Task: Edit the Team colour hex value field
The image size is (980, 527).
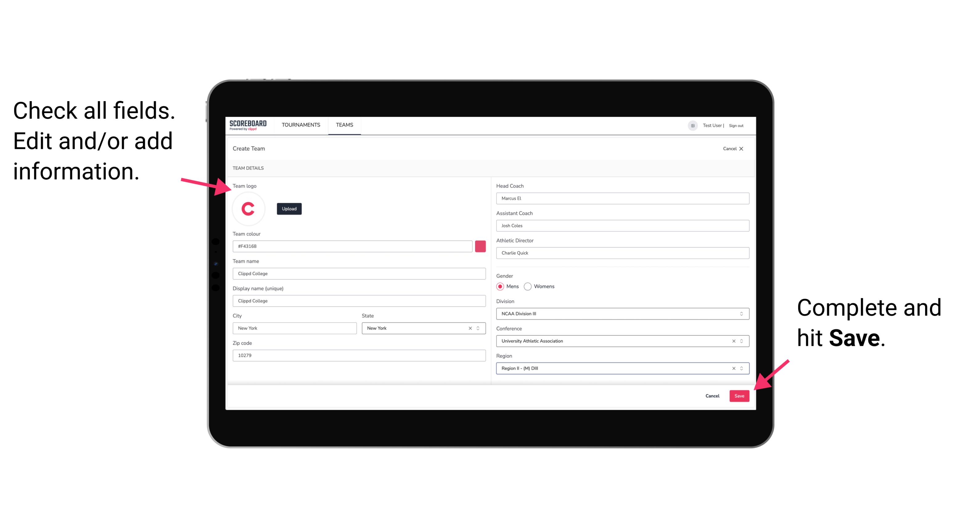Action: click(x=352, y=246)
